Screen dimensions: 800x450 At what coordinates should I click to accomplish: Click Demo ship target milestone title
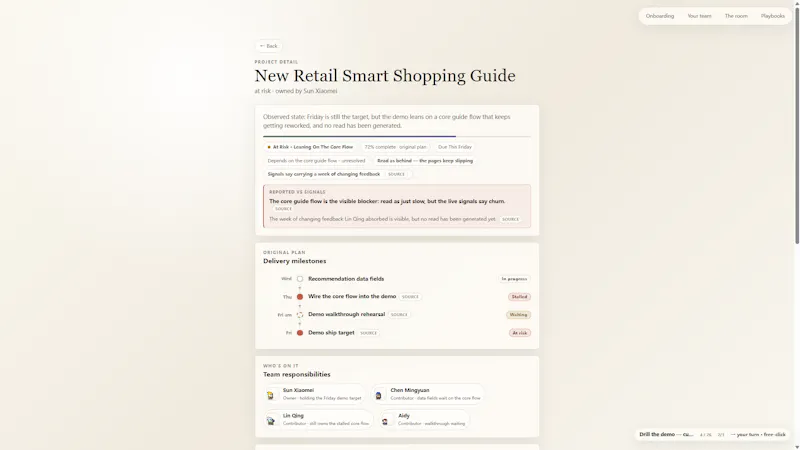tap(331, 333)
